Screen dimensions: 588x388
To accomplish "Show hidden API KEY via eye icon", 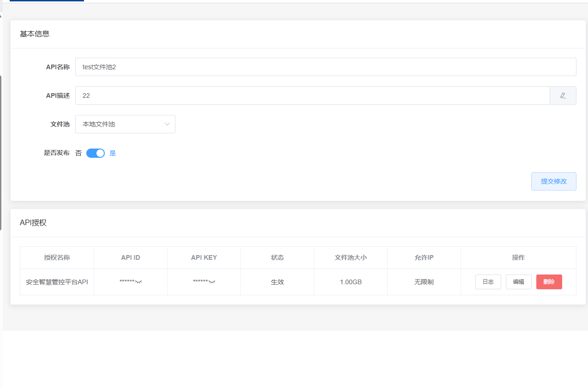I will [x=211, y=282].
